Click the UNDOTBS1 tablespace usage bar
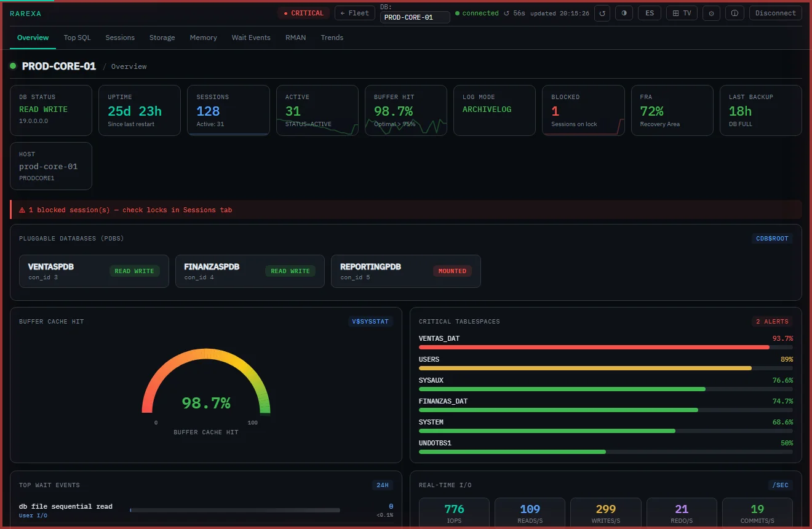 tap(606, 451)
